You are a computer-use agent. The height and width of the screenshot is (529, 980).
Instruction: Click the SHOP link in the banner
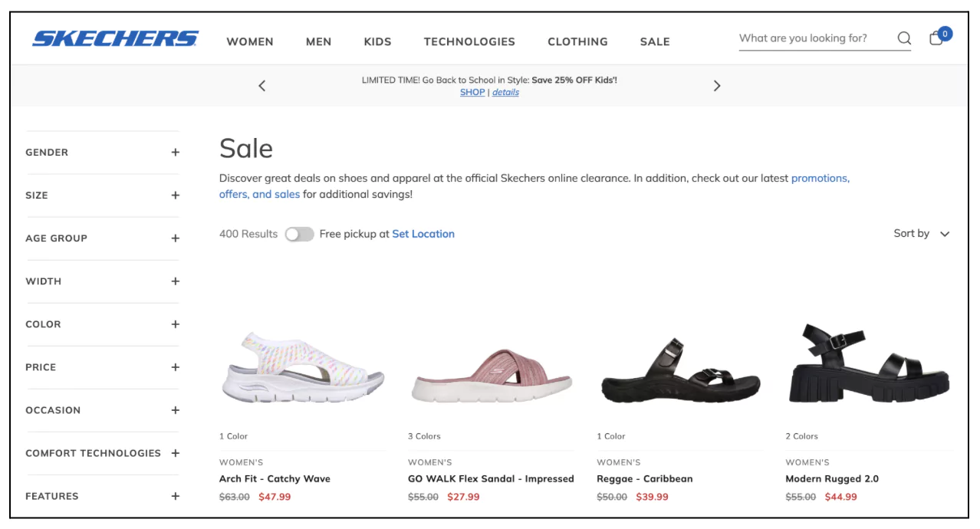tap(472, 92)
